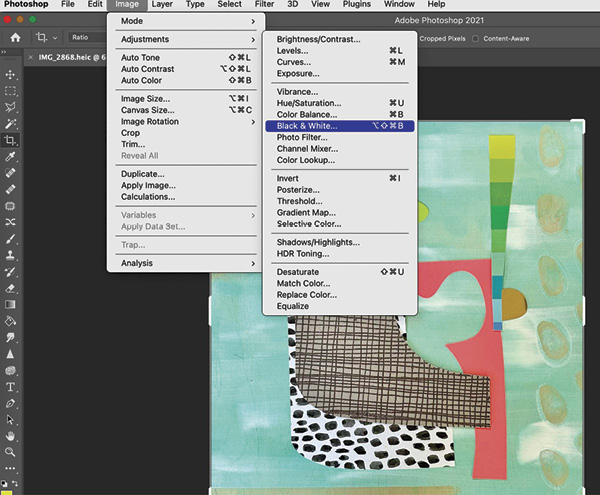The width and height of the screenshot is (600, 495).
Task: Click the Home icon in options bar
Action: (x=15, y=37)
